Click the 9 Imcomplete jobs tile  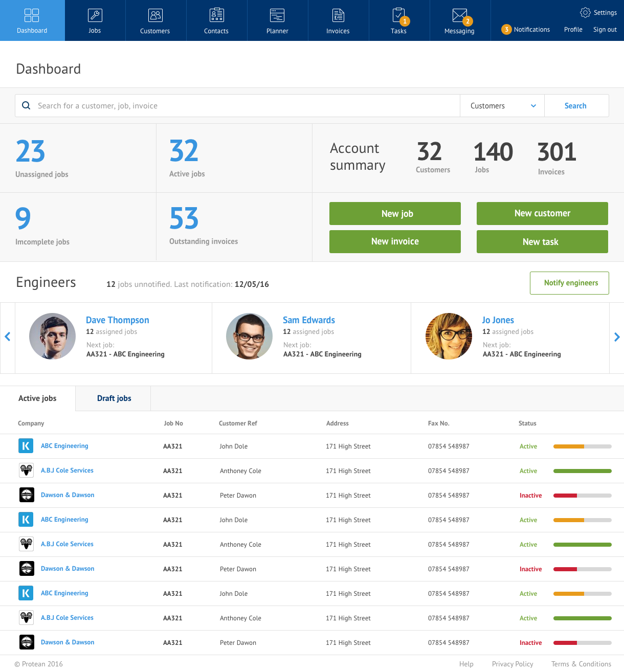78,227
